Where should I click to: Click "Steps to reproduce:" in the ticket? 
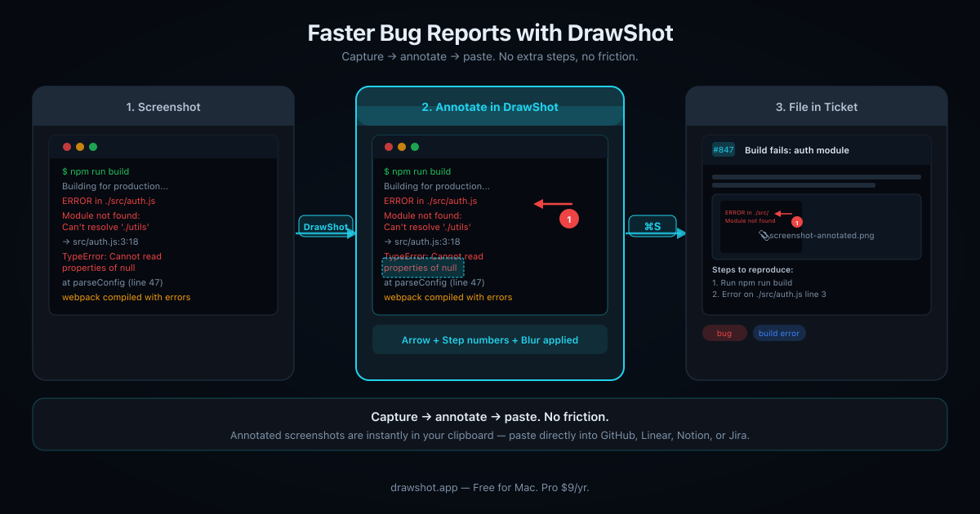[x=753, y=269]
